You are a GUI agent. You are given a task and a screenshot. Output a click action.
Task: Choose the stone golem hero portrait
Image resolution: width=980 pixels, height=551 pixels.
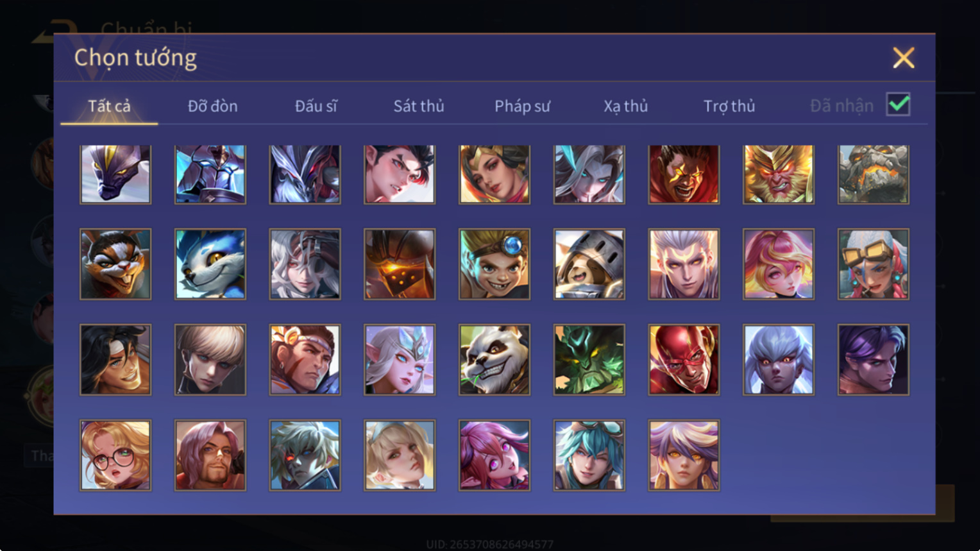pyautogui.click(x=874, y=174)
